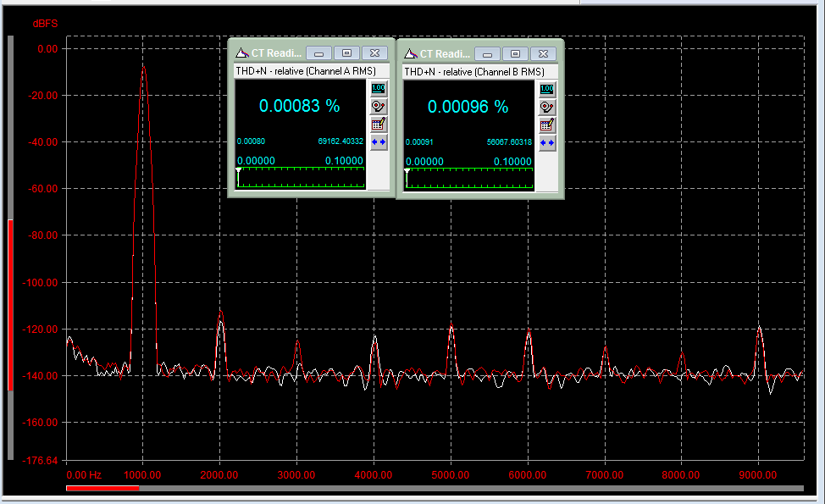This screenshot has width=825, height=504.
Task: Click the 69162.40332 value in Channel A window
Action: tap(341, 141)
